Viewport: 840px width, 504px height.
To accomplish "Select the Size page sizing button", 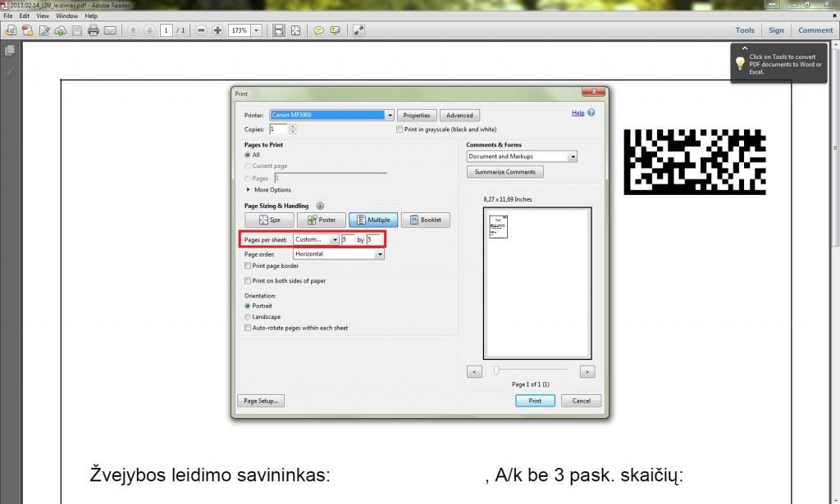I will pos(269,220).
